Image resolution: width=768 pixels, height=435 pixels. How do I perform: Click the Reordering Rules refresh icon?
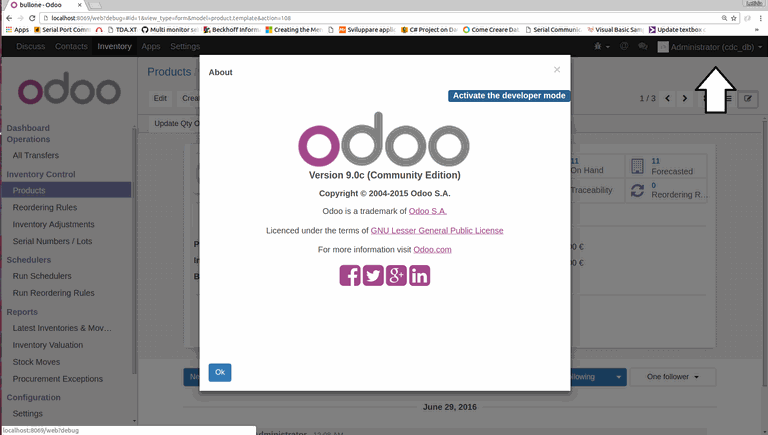637,191
